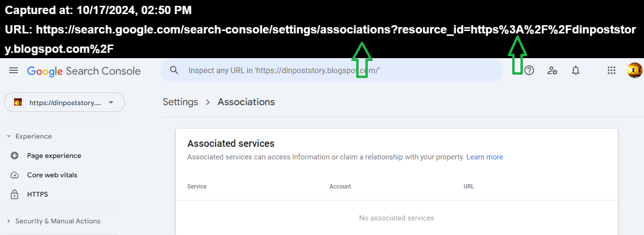Viewport: 644px width, 235px height.
Task: Open the Google apps grid
Action: (612, 71)
